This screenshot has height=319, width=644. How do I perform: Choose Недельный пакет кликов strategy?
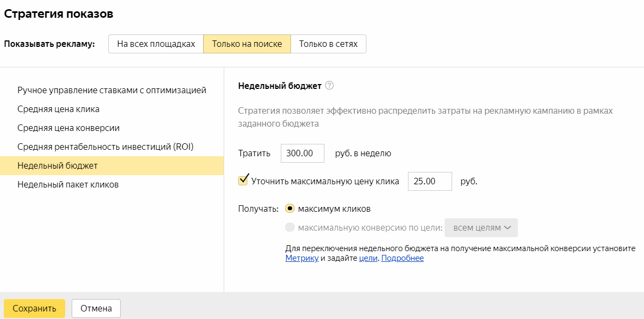click(x=112, y=184)
